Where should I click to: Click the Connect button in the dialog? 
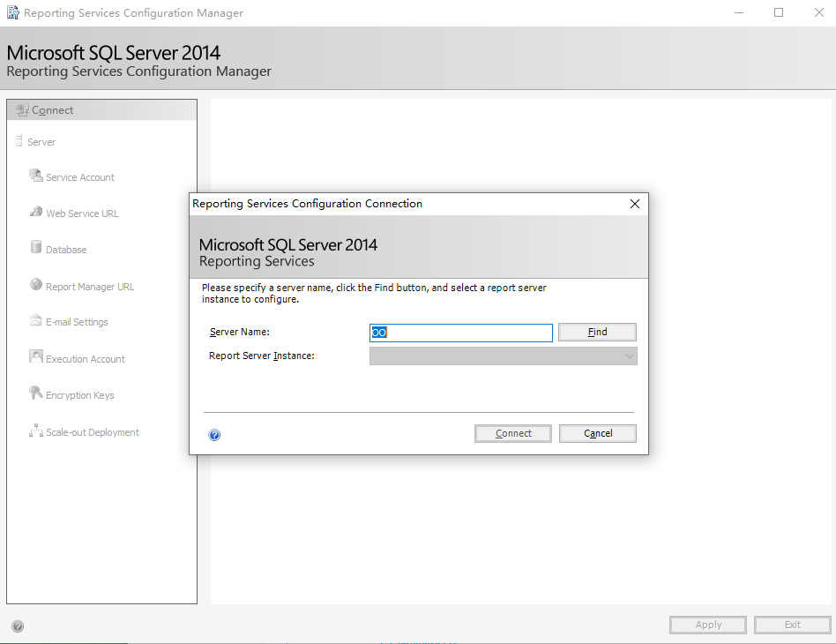(x=513, y=433)
